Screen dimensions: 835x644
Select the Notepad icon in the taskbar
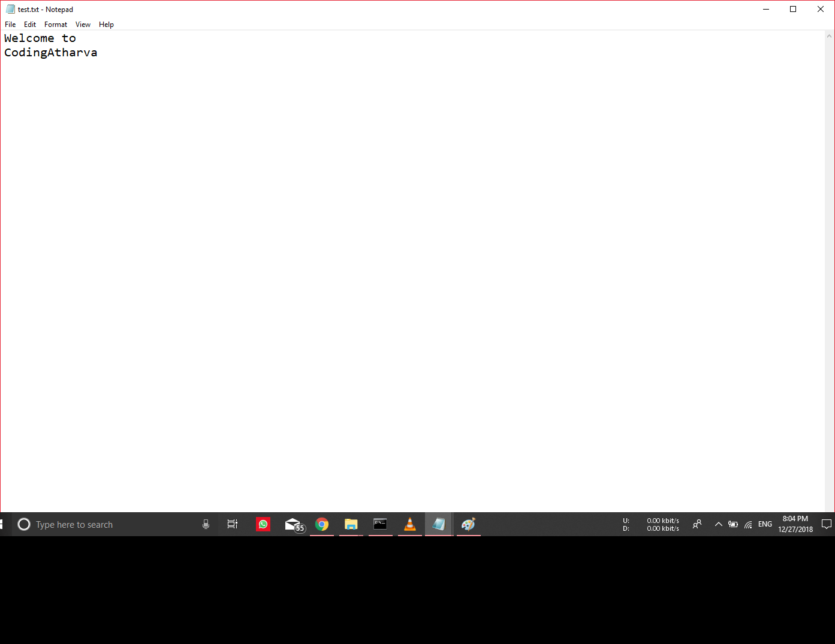coord(439,524)
